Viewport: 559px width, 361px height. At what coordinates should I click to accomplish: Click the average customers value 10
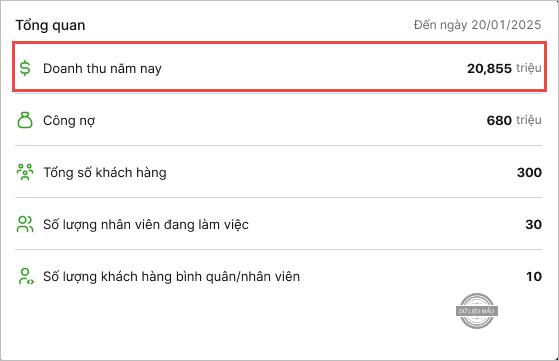(534, 277)
